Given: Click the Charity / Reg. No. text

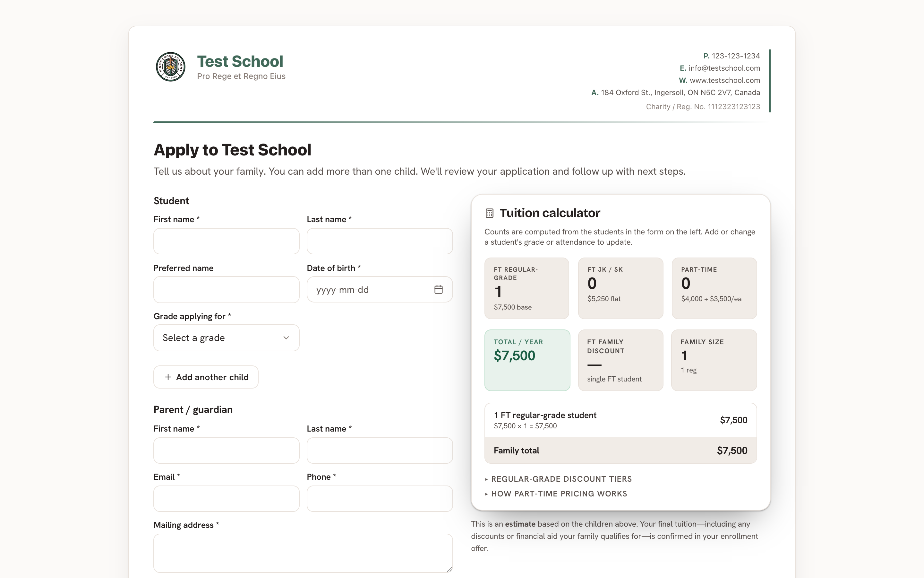Looking at the screenshot, I should pos(703,107).
